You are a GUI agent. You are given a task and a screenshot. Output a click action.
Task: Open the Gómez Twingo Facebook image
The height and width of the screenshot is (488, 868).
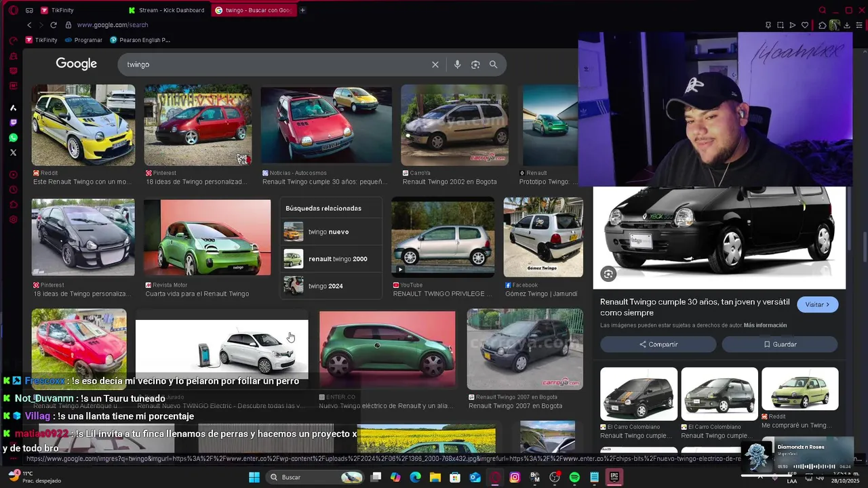[x=543, y=237]
